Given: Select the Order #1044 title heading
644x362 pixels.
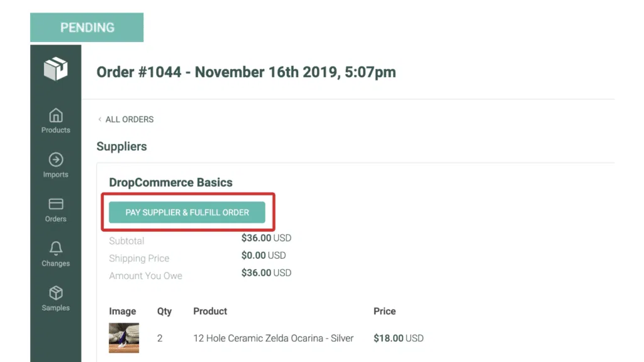Looking at the screenshot, I should (245, 72).
